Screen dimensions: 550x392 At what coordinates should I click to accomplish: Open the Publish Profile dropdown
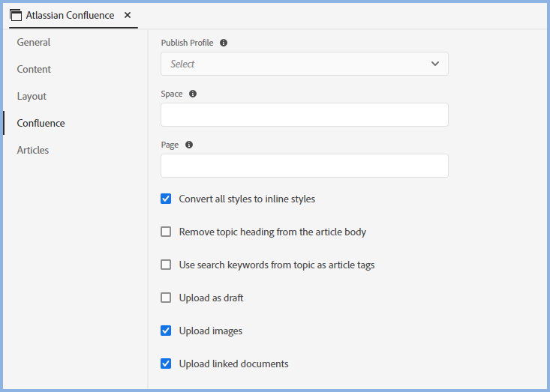[304, 64]
